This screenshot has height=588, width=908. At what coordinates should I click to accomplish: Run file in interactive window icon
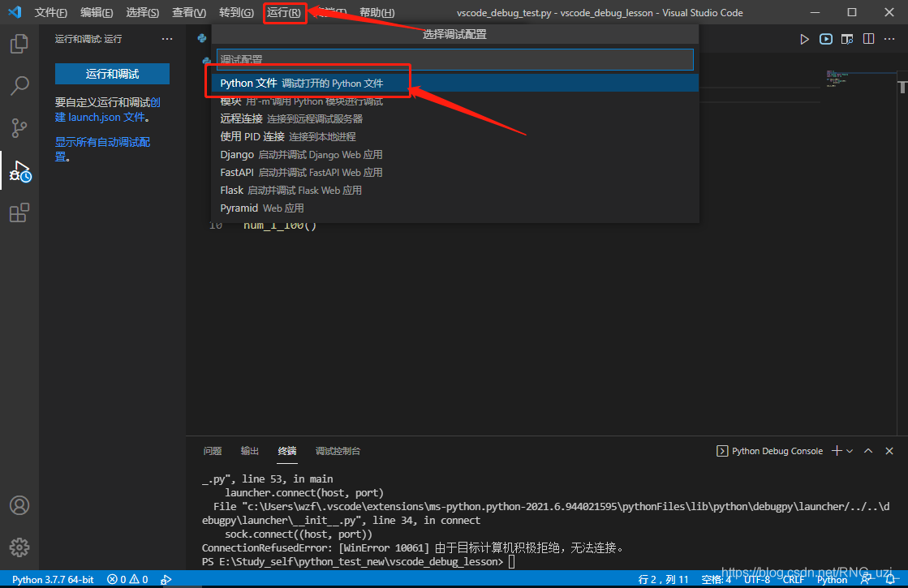[826, 39]
